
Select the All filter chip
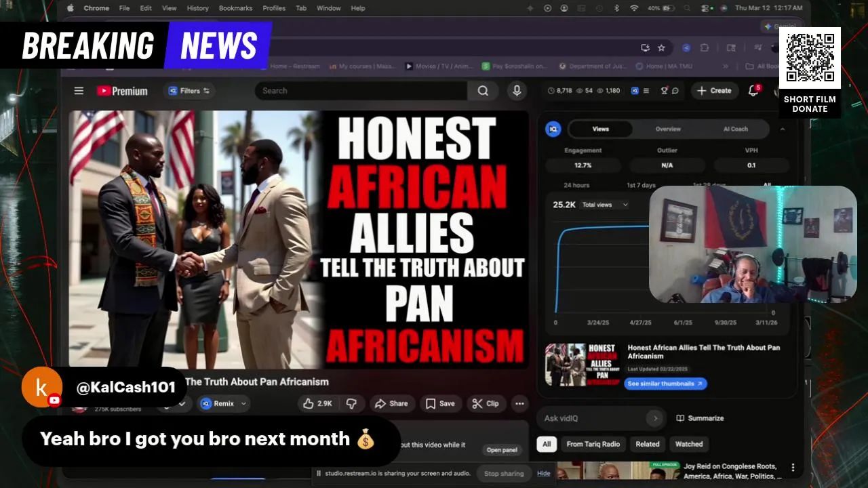coord(547,444)
